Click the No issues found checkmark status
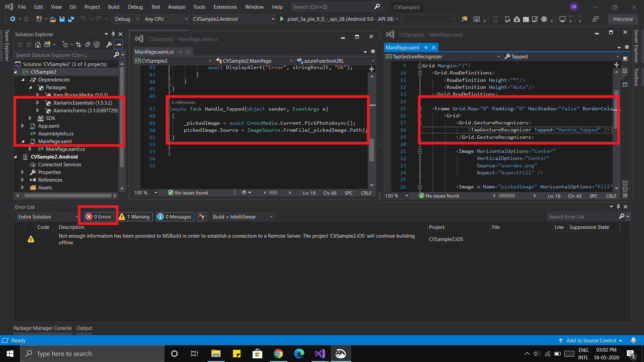The image size is (644, 362). [x=170, y=193]
